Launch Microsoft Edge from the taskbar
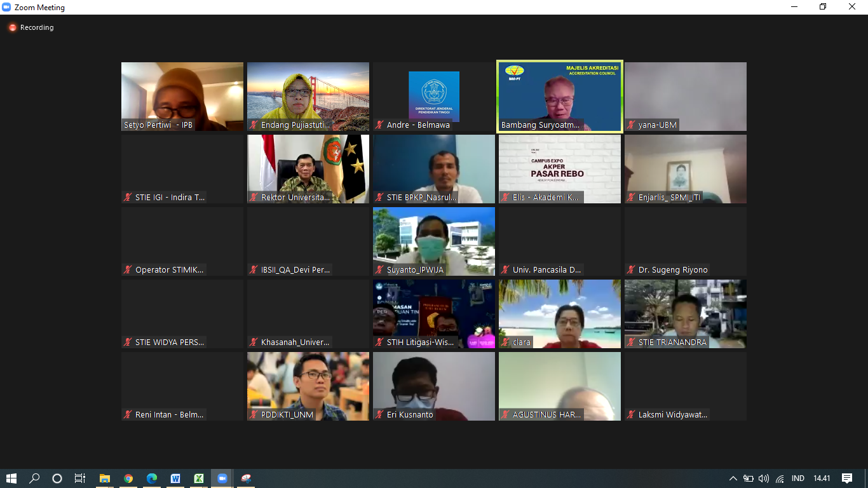 pos(152,478)
